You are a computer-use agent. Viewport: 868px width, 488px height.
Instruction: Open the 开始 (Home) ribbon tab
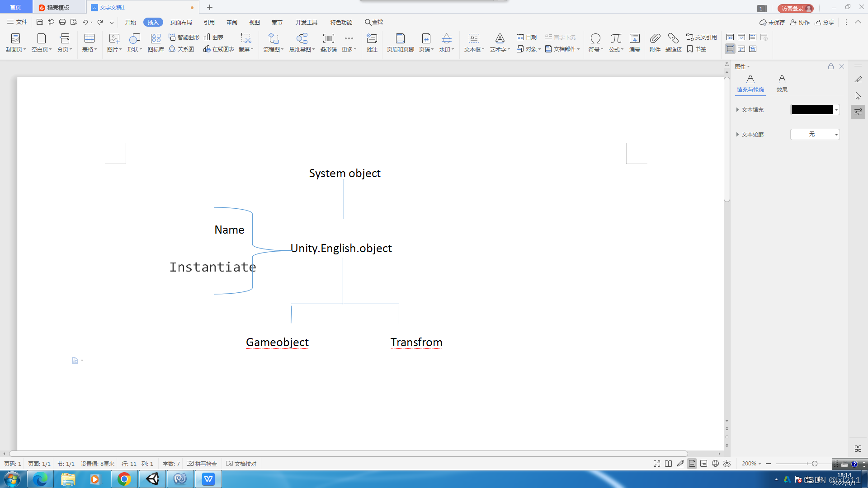pos(131,22)
